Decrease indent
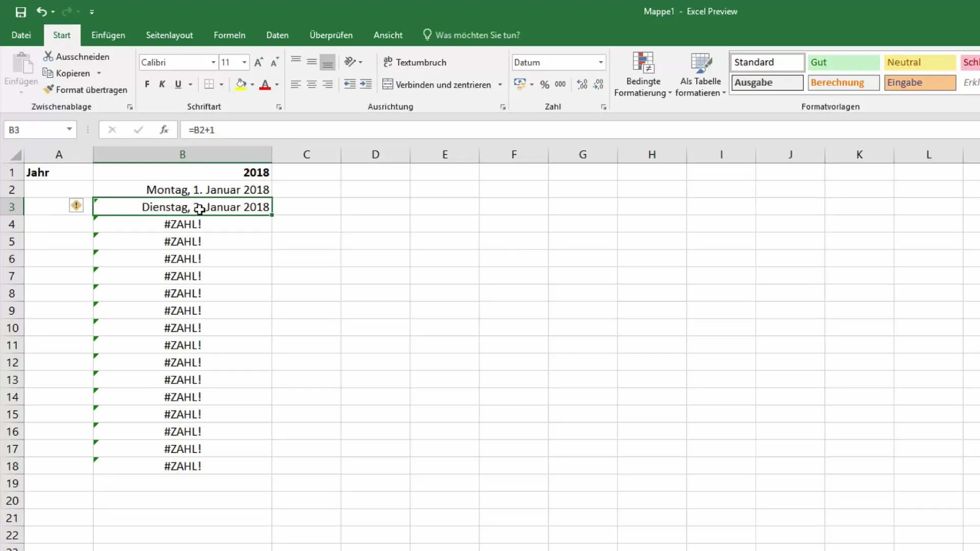980x551 pixels. point(350,85)
